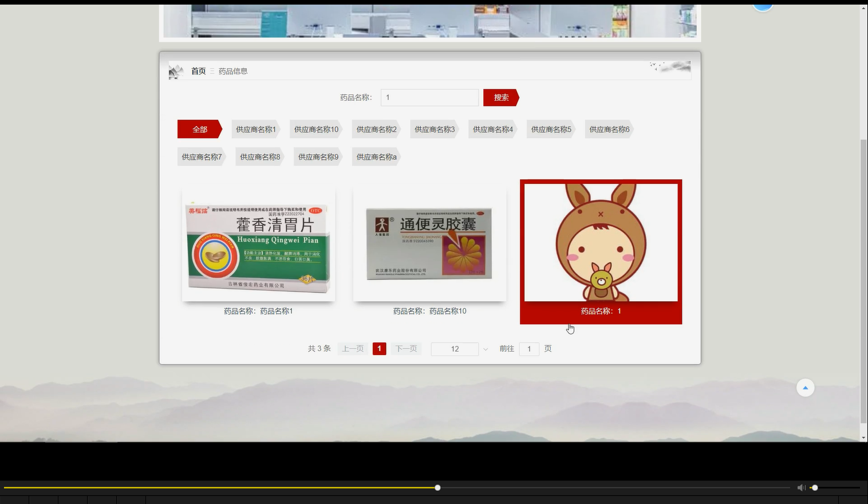The height and width of the screenshot is (504, 868).
Task: Click the 下一页 pagination button
Action: point(406,348)
